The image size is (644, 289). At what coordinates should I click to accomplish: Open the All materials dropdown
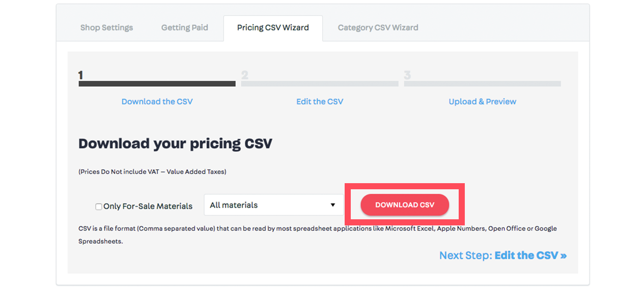pos(274,205)
